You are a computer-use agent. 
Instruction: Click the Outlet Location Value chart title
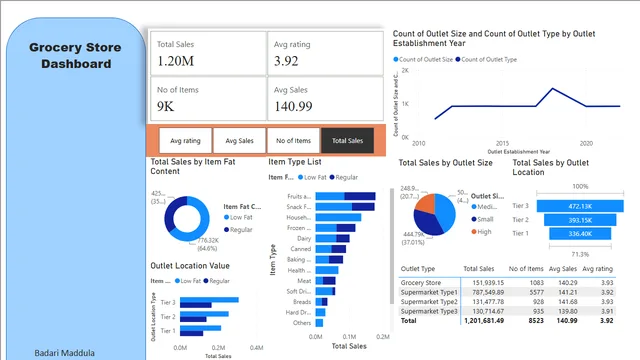pos(190,266)
